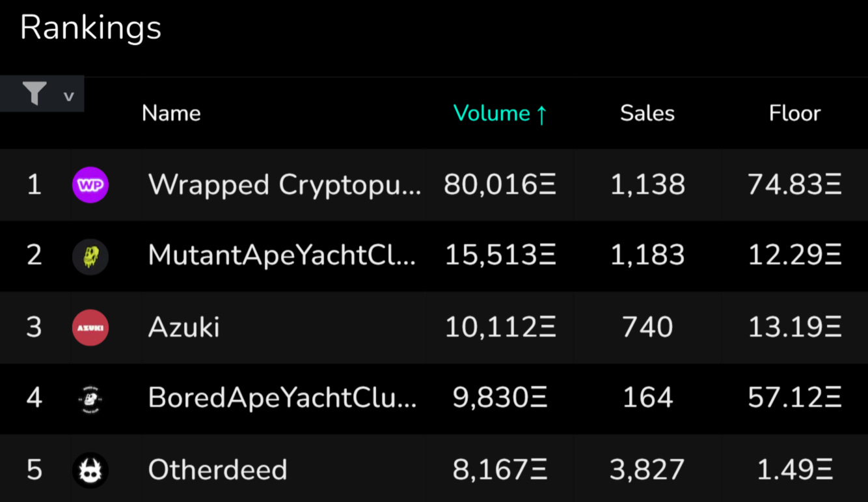Screen dimensions: 868x502
Task: Open the MutantApeYachtClub collection name
Action: 282,256
